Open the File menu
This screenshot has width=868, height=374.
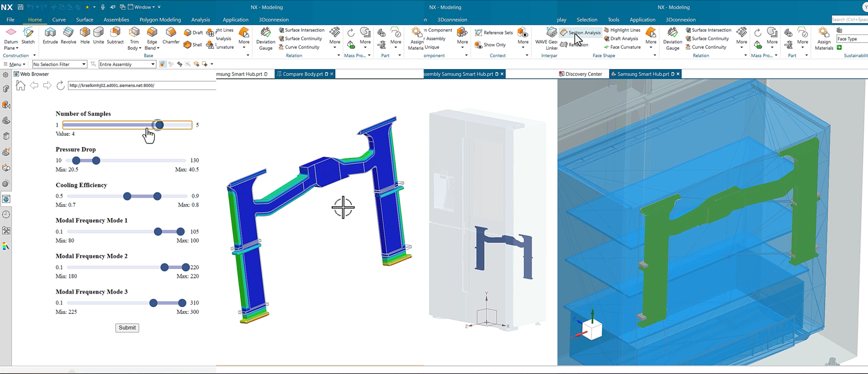(11, 20)
